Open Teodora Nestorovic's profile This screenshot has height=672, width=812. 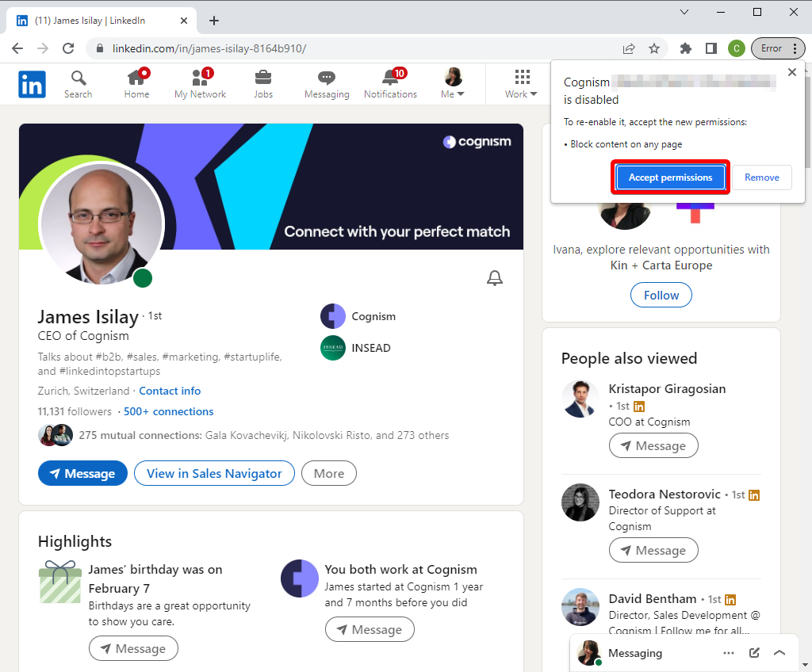(x=665, y=494)
